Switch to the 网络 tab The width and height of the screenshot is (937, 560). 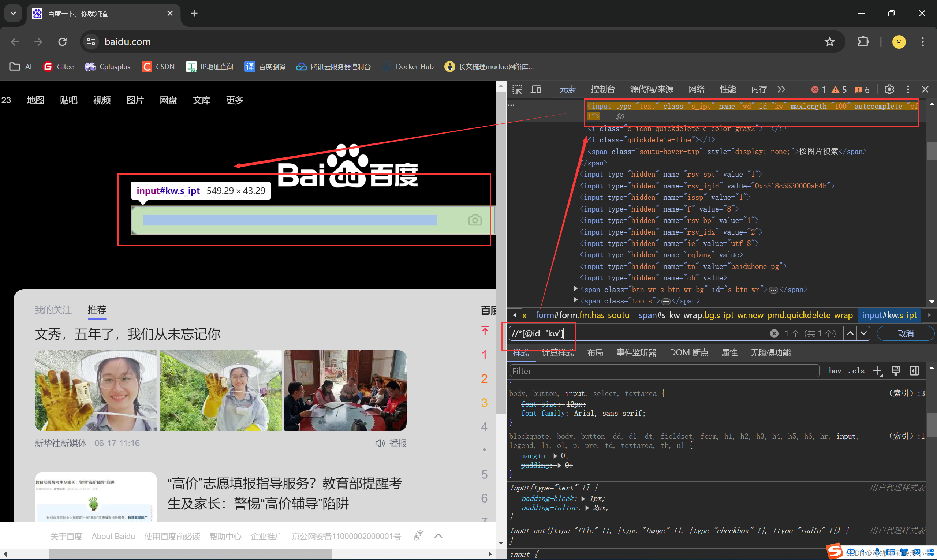[x=697, y=89]
